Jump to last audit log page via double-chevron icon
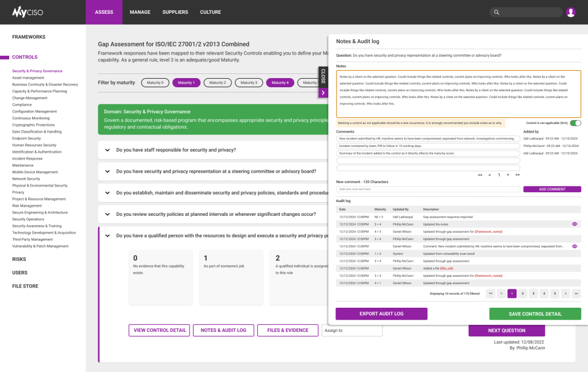Screen dimensions: 588x372 576,293
